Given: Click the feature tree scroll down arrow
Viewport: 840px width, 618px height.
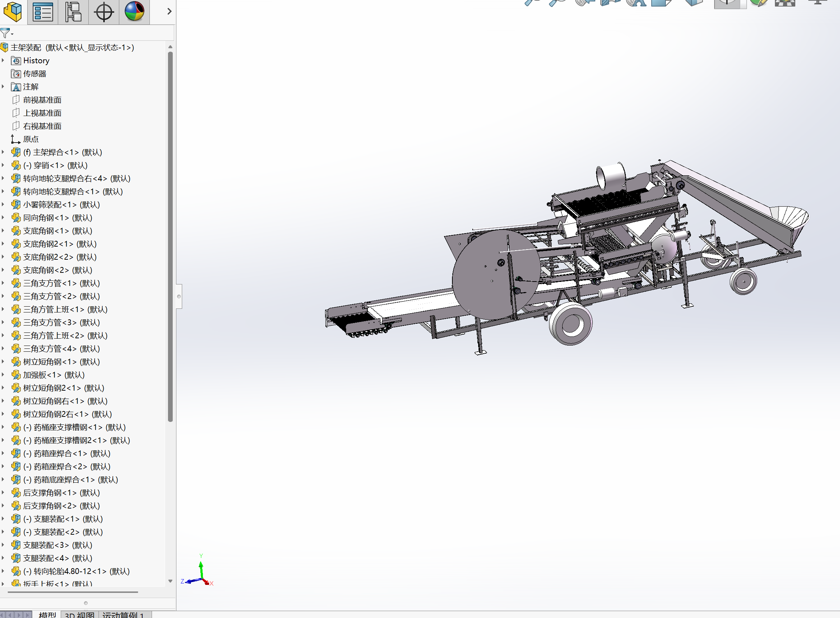Looking at the screenshot, I should click(x=170, y=581).
